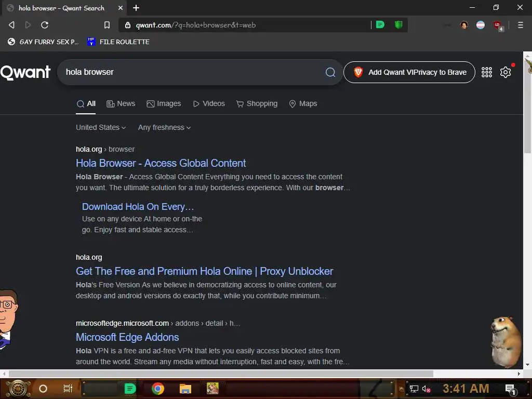Open the green shield extension icon
The image size is (532, 399).
[x=398, y=25]
